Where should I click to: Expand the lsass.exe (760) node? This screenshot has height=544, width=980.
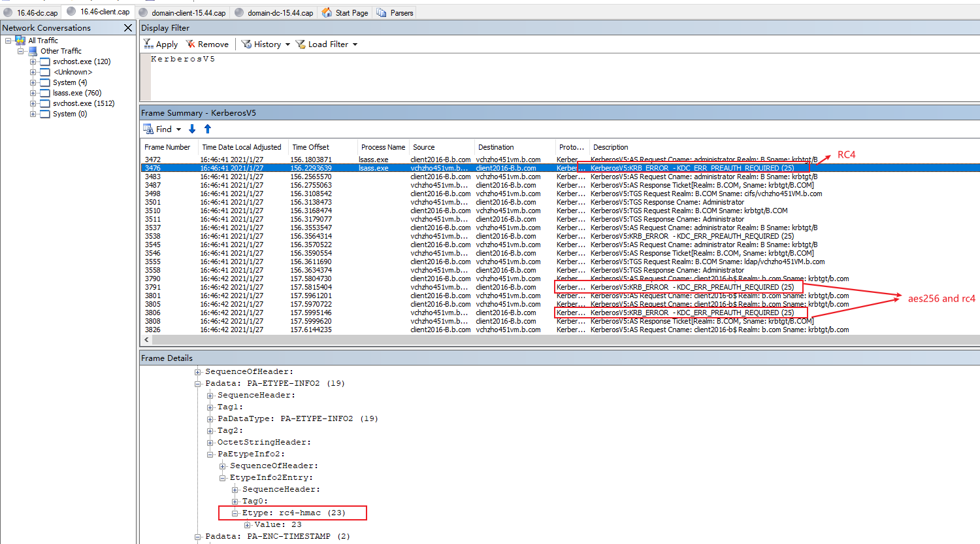pyautogui.click(x=33, y=93)
